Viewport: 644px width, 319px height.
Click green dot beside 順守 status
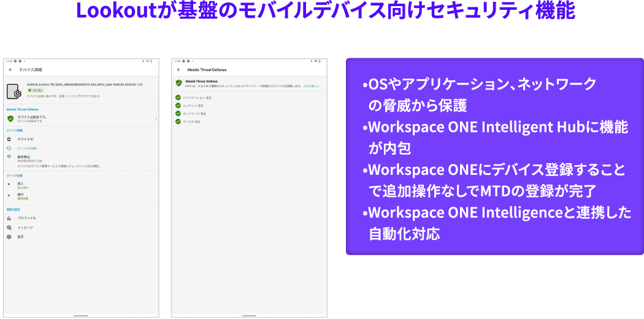(9, 195)
